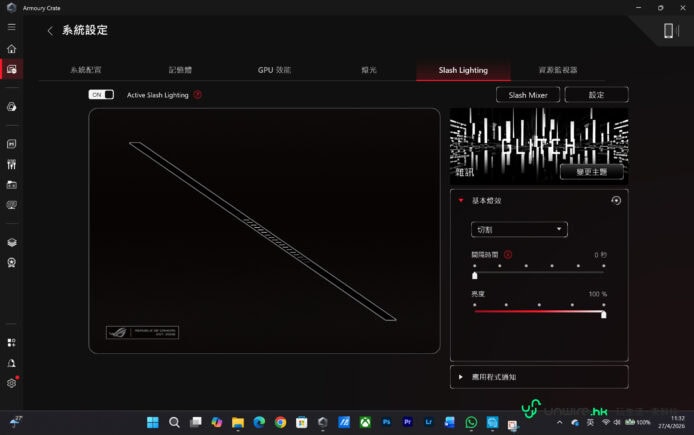Launch Lightroom from the taskbar
Viewport: 694px width, 435px height.
coord(429,422)
